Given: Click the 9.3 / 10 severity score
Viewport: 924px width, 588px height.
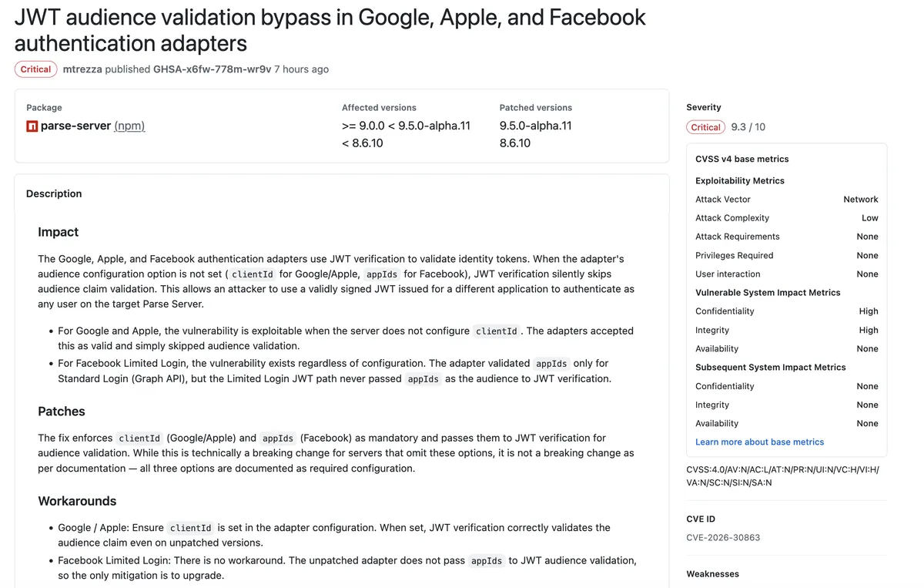Looking at the screenshot, I should click(x=748, y=127).
